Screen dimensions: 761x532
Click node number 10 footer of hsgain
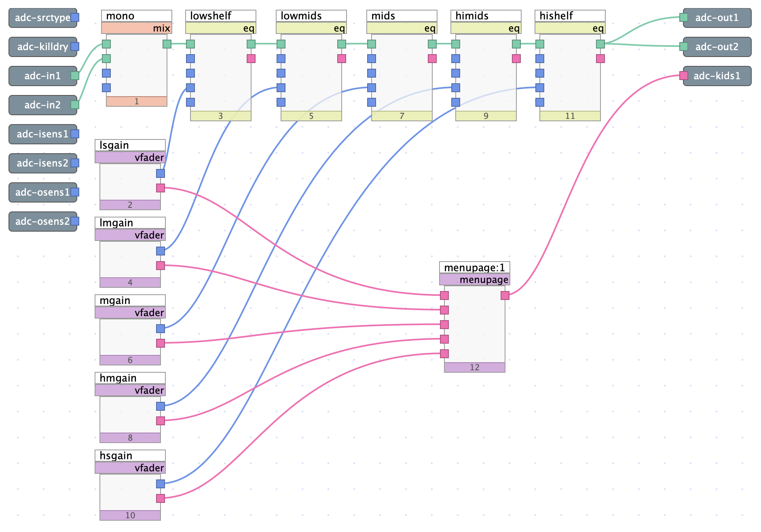pos(130,515)
